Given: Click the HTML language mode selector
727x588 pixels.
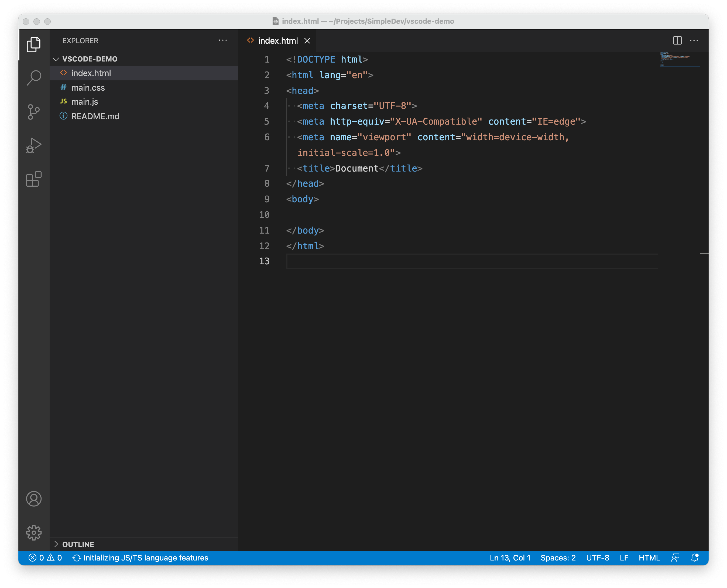Looking at the screenshot, I should [649, 558].
